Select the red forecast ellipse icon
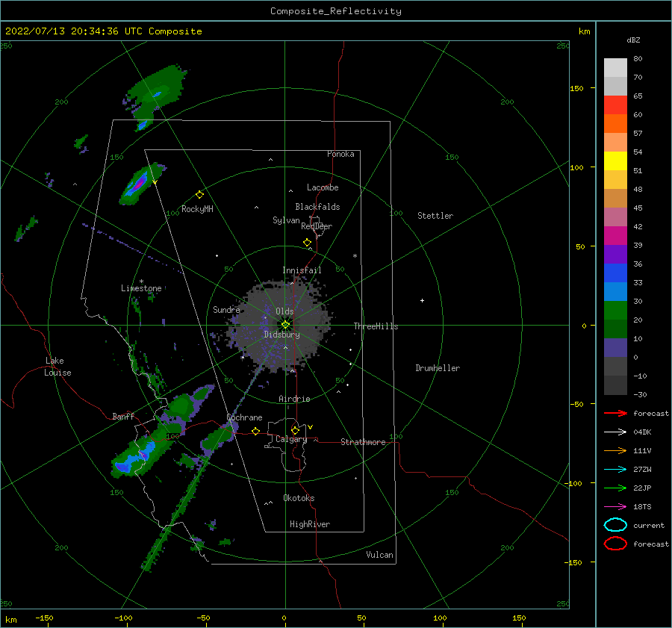 pos(615,544)
